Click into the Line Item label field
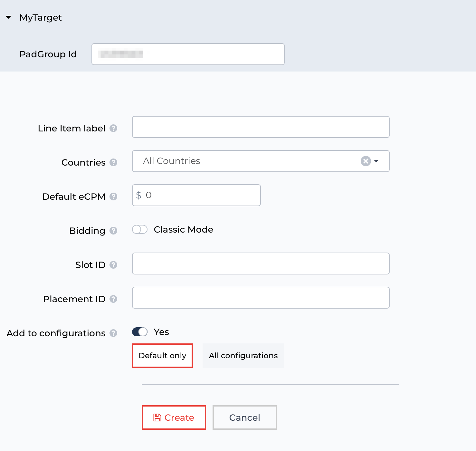The image size is (476, 451). [x=261, y=127]
